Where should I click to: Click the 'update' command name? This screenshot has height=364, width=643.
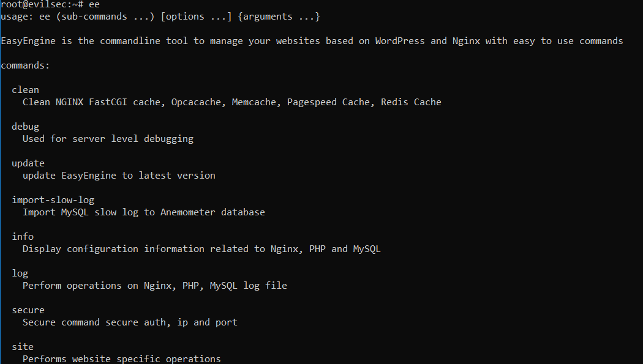tap(28, 163)
